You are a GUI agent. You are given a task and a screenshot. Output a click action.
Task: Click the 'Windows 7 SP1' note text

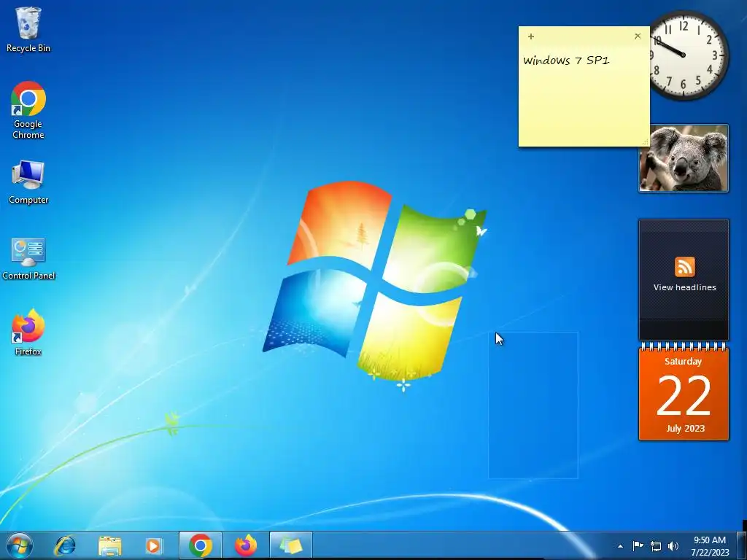click(566, 61)
